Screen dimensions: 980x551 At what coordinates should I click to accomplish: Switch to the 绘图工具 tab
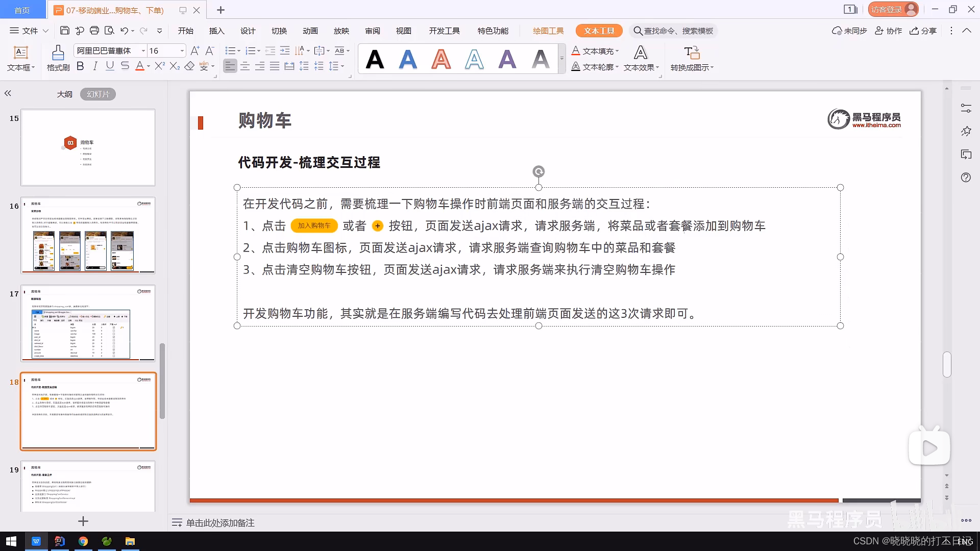click(x=548, y=31)
